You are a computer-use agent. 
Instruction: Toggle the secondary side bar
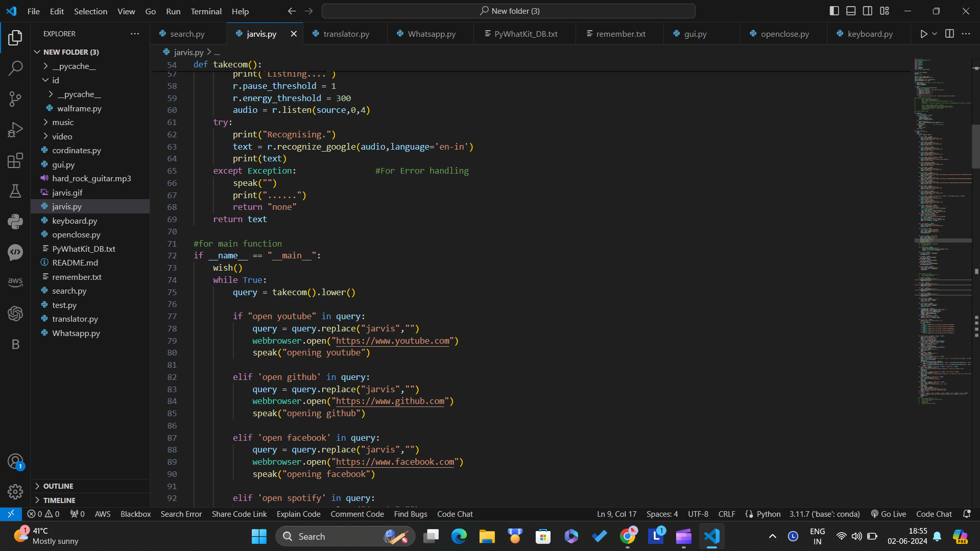[868, 11]
